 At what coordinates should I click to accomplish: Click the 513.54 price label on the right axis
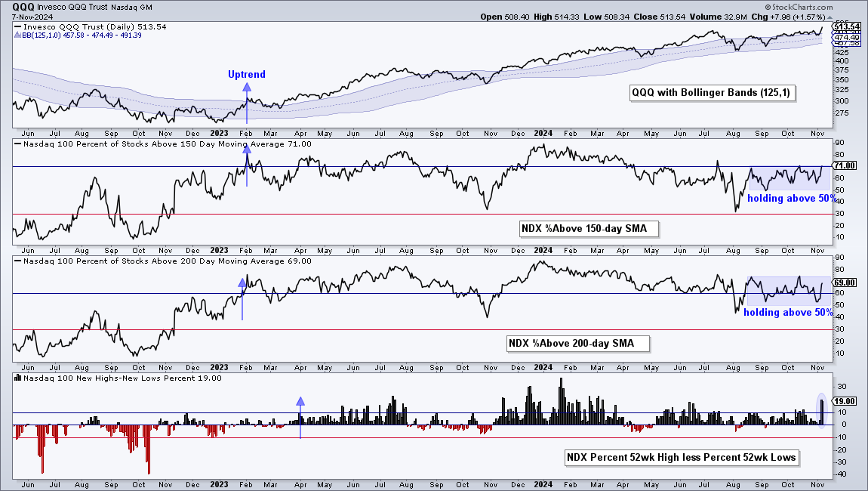coord(846,26)
